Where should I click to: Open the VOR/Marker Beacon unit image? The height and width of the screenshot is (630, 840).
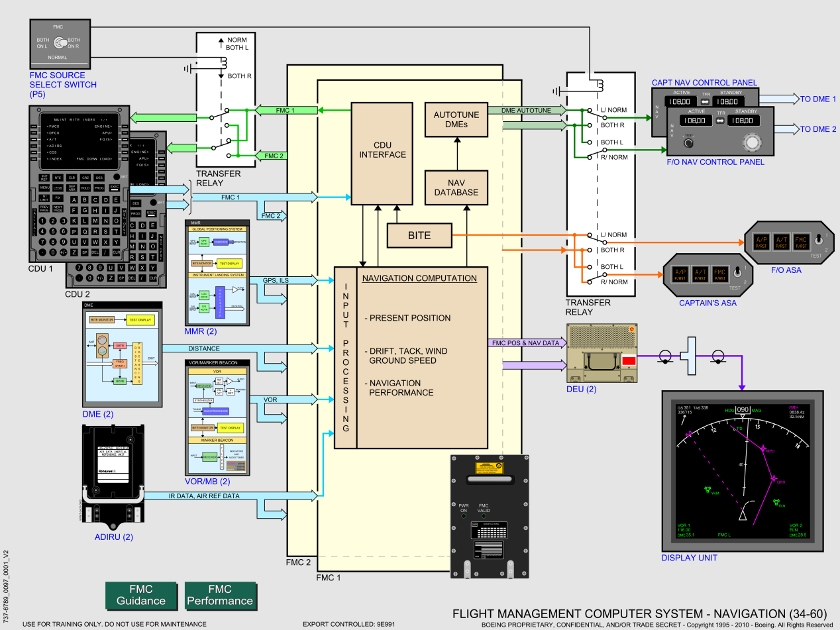[218, 417]
